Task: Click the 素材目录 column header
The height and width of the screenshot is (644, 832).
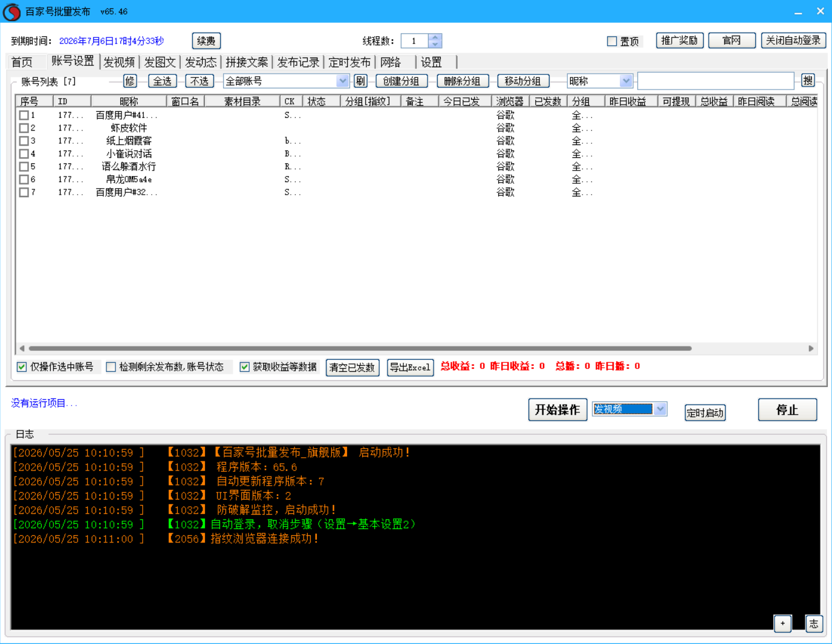Action: 242,102
